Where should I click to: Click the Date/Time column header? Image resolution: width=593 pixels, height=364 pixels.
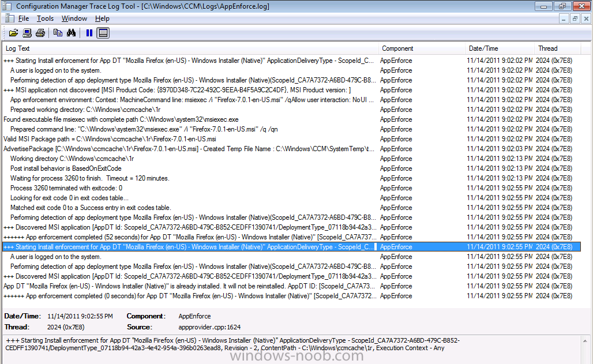click(x=500, y=48)
